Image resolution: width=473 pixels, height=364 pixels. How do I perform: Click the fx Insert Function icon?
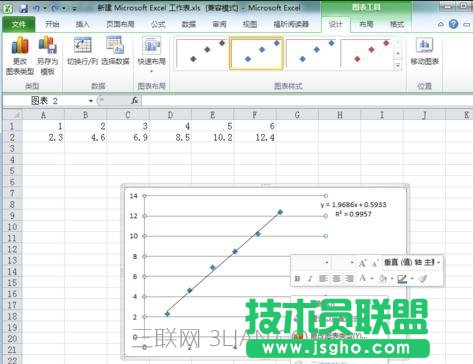(x=134, y=100)
